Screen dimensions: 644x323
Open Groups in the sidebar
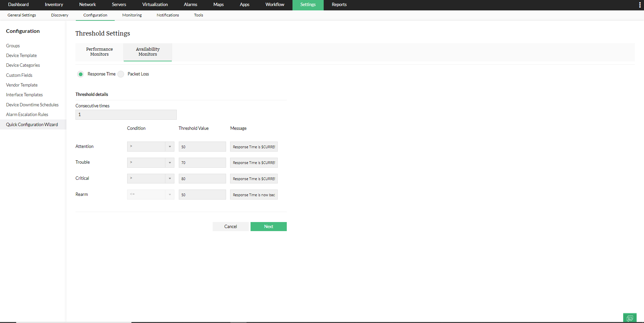coord(13,46)
